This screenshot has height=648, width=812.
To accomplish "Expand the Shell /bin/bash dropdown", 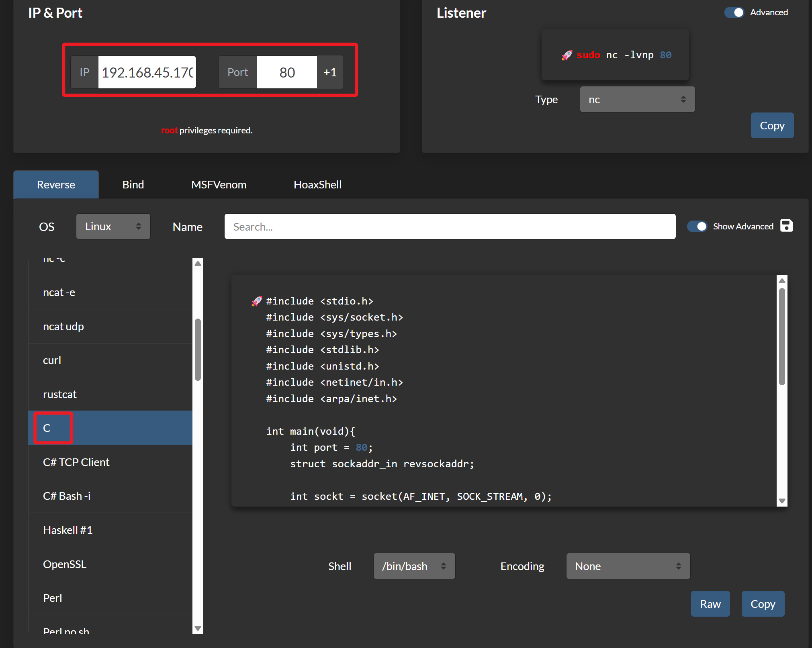I will pyautogui.click(x=414, y=566).
